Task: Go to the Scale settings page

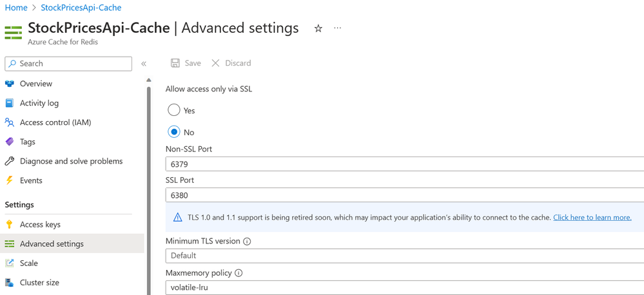Action: pos(29,263)
